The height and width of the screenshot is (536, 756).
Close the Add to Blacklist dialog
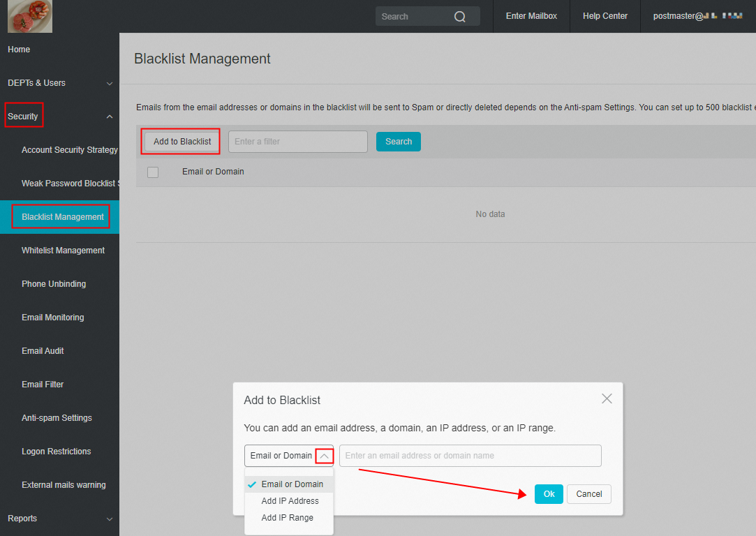coord(607,399)
